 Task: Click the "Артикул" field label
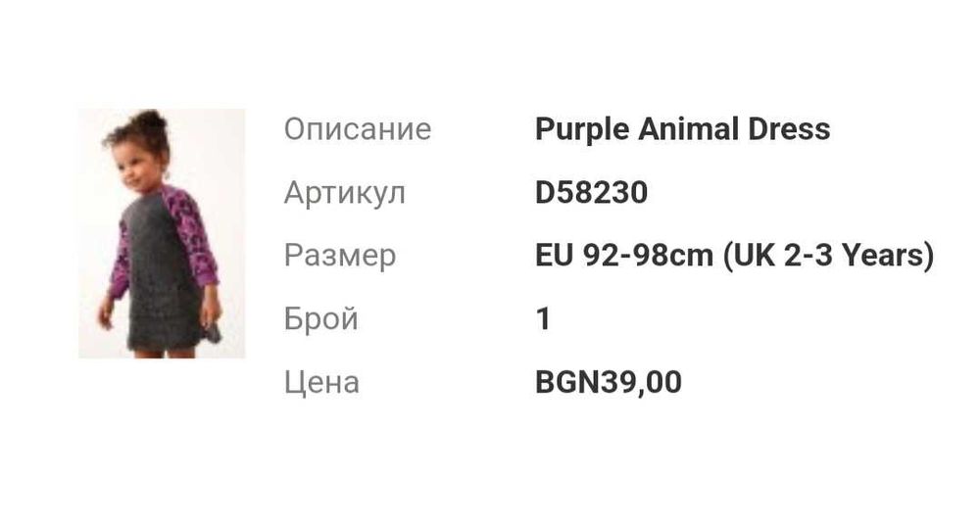pos(344,193)
